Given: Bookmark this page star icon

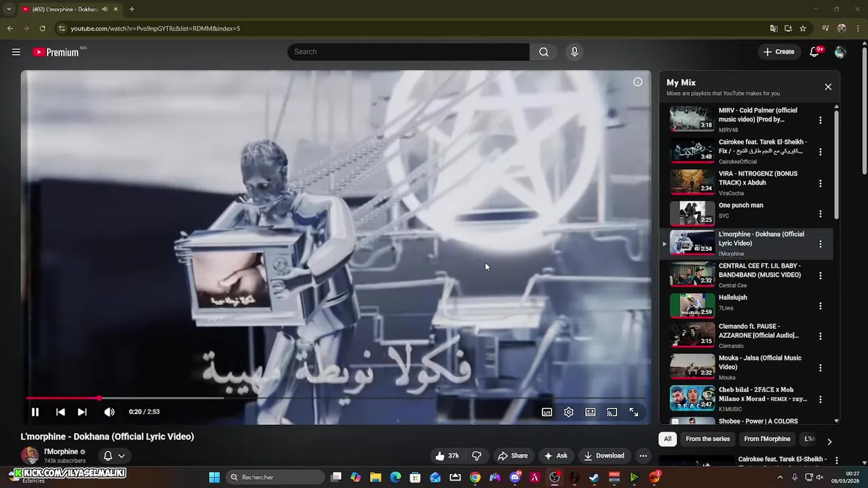Looking at the screenshot, I should (x=803, y=28).
